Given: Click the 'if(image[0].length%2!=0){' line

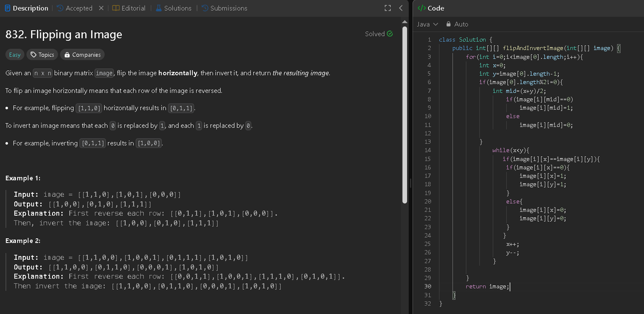Looking at the screenshot, I should coord(521,82).
